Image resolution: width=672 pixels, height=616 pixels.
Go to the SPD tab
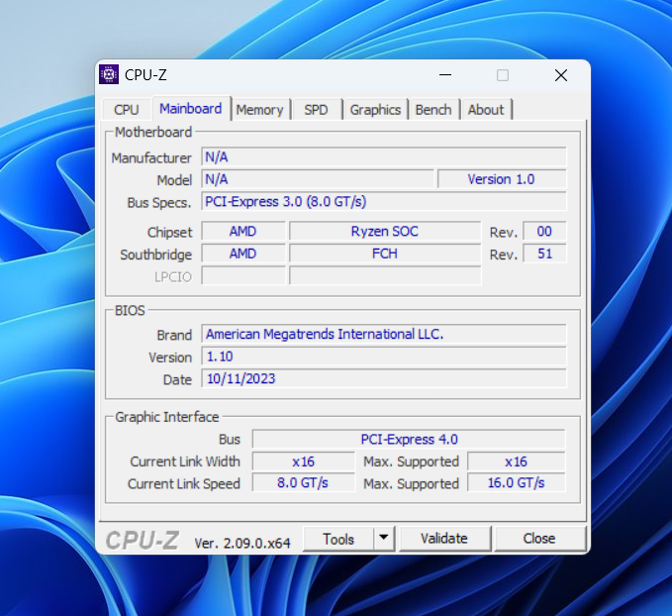[x=316, y=110]
